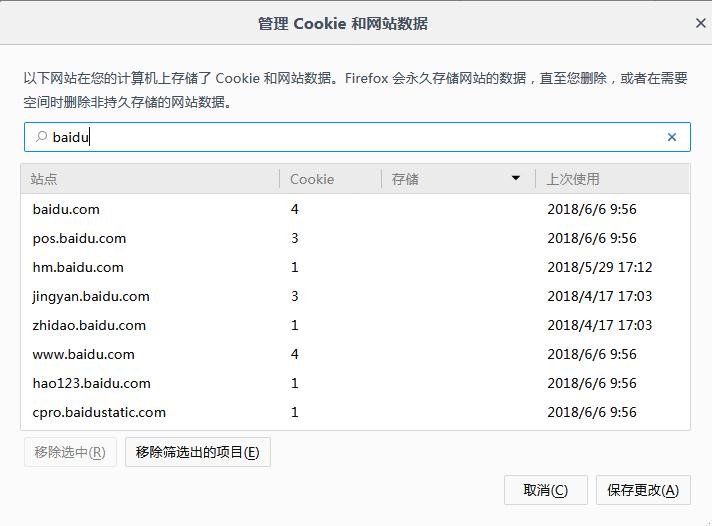This screenshot has width=712, height=526.
Task: Select the baidu.com site row
Action: [356, 209]
